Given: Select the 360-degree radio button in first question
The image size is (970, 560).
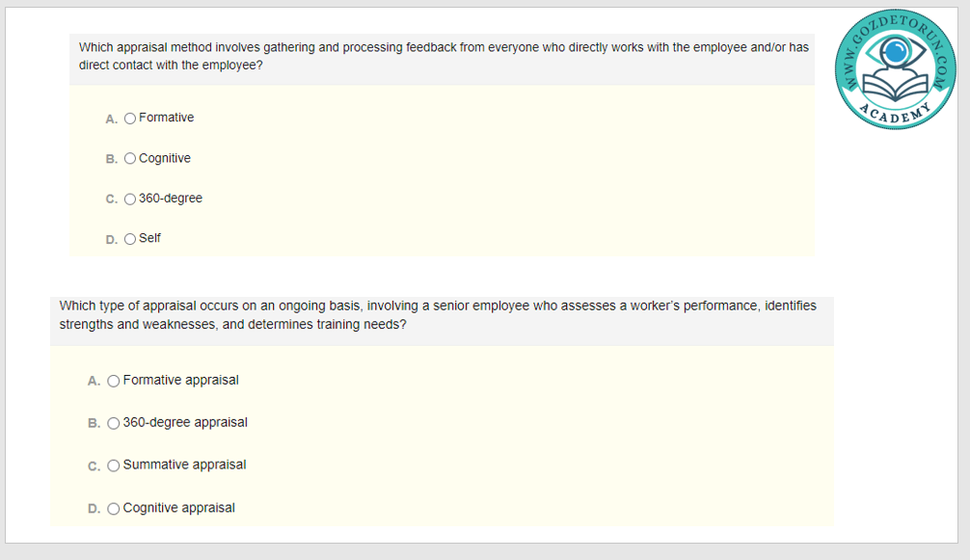Looking at the screenshot, I should click(x=130, y=200).
